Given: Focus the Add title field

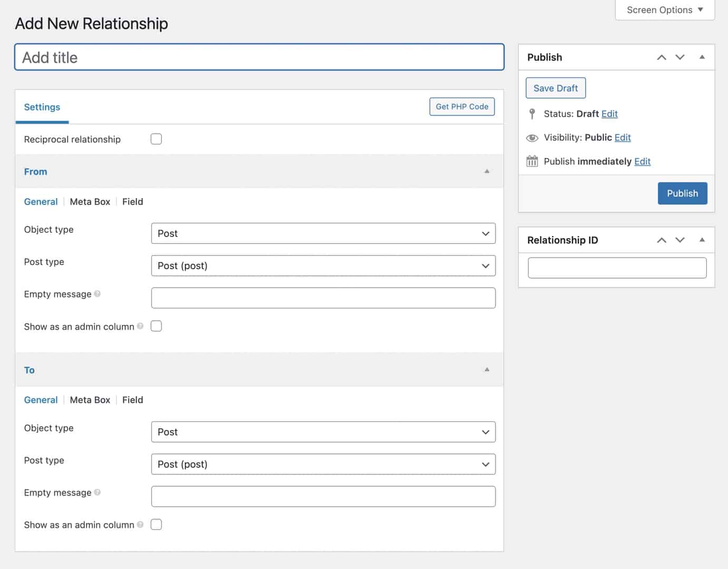Looking at the screenshot, I should pyautogui.click(x=259, y=57).
